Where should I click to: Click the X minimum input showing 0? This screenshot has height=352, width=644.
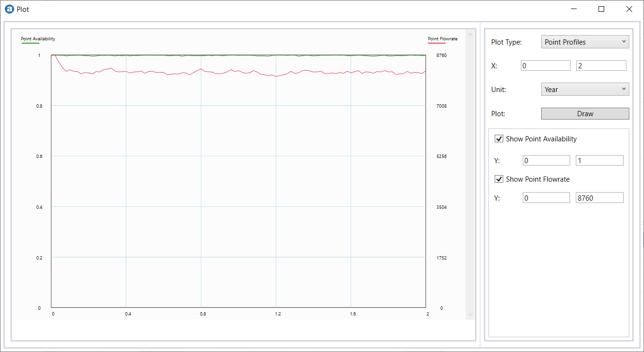[545, 65]
